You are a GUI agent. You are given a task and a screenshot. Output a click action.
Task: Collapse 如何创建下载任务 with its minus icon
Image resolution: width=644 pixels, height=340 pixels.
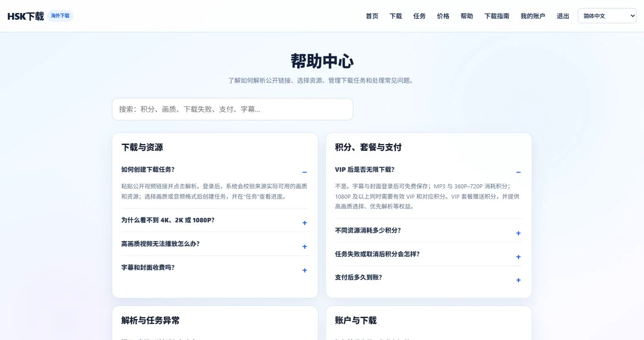click(x=305, y=172)
